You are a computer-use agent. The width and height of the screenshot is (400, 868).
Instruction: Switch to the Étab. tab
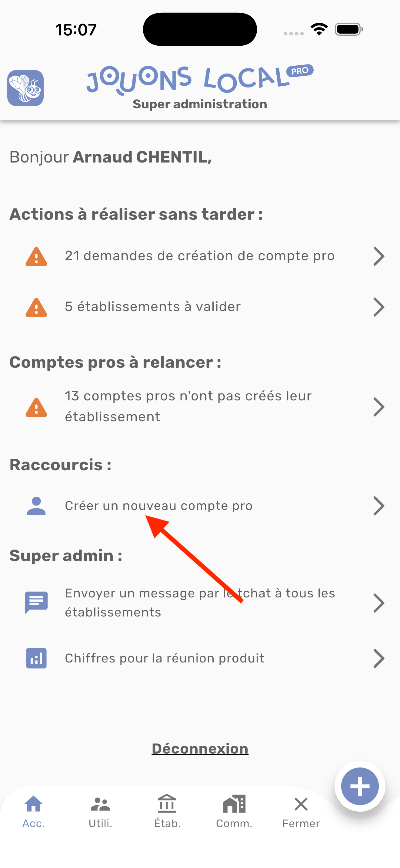(167, 812)
